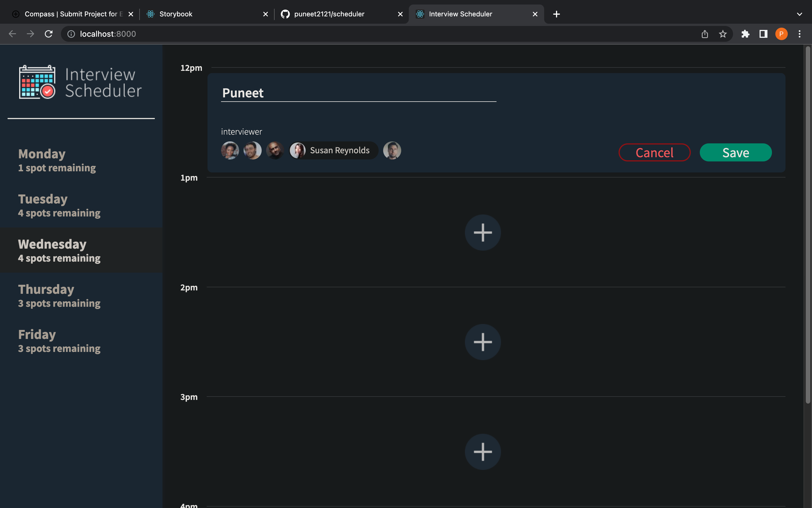Reload the localhost page
This screenshot has height=508, width=812.
pyautogui.click(x=49, y=34)
